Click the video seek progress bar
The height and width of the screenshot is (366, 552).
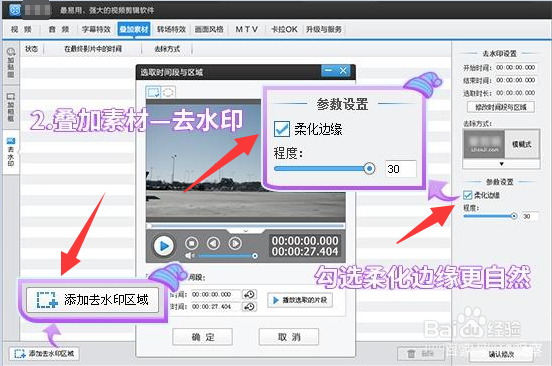[245, 225]
